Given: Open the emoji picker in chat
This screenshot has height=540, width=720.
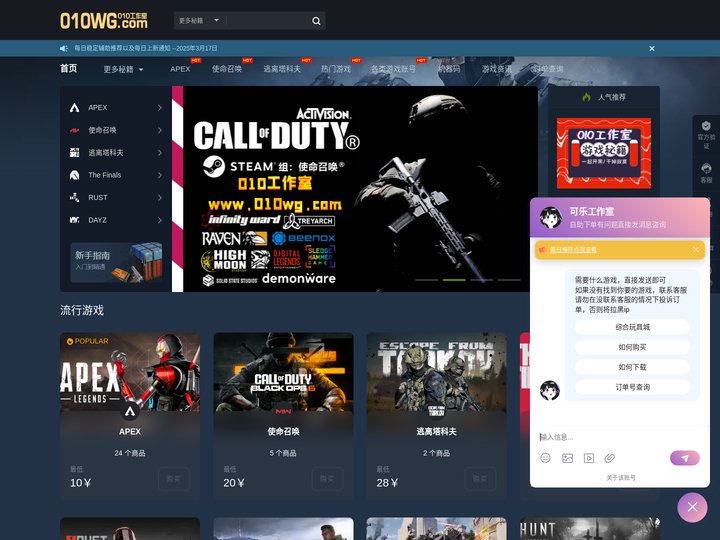Looking at the screenshot, I should (x=545, y=458).
